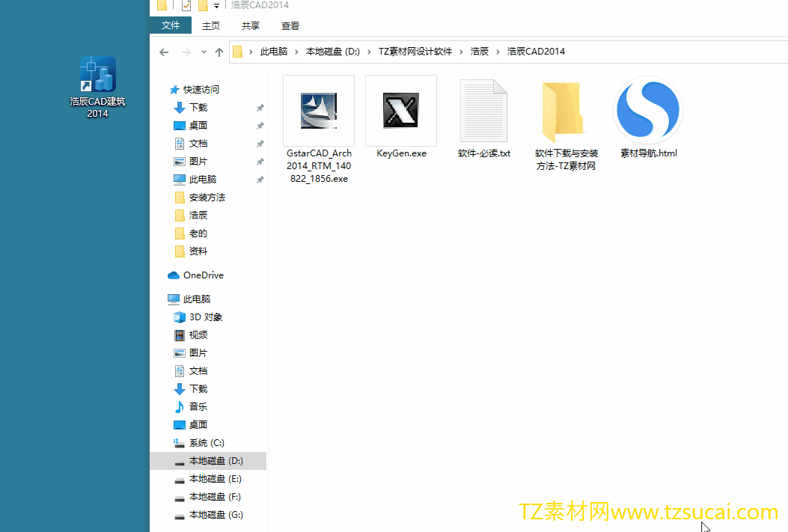Screen dimensions: 788x532
Task: Switch to the 共享 ribbon tab
Action: coord(250,25)
